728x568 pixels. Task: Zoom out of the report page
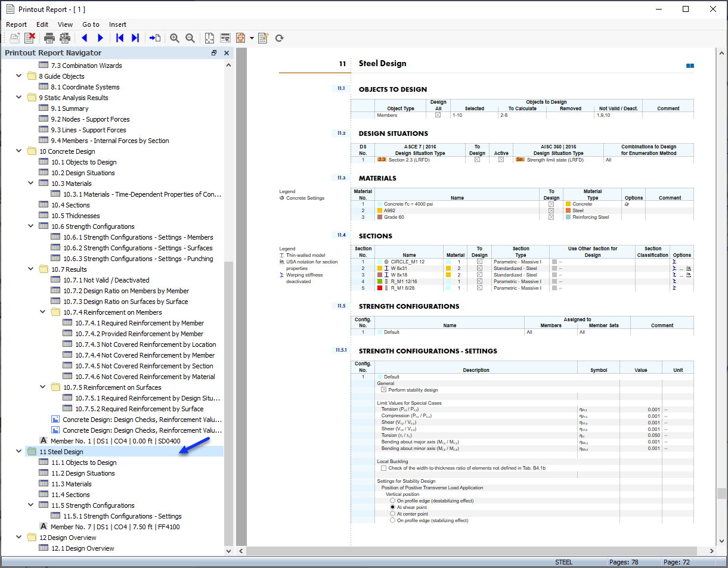tap(191, 38)
